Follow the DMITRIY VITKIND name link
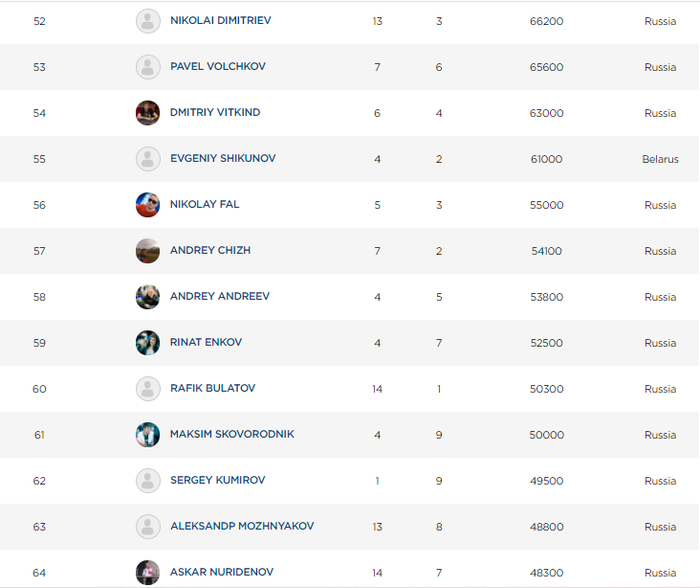 (215, 113)
